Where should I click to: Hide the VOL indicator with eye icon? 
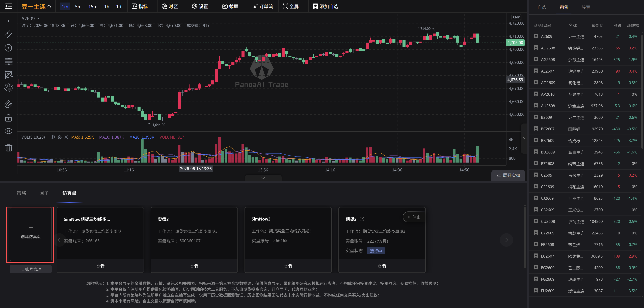pos(52,137)
